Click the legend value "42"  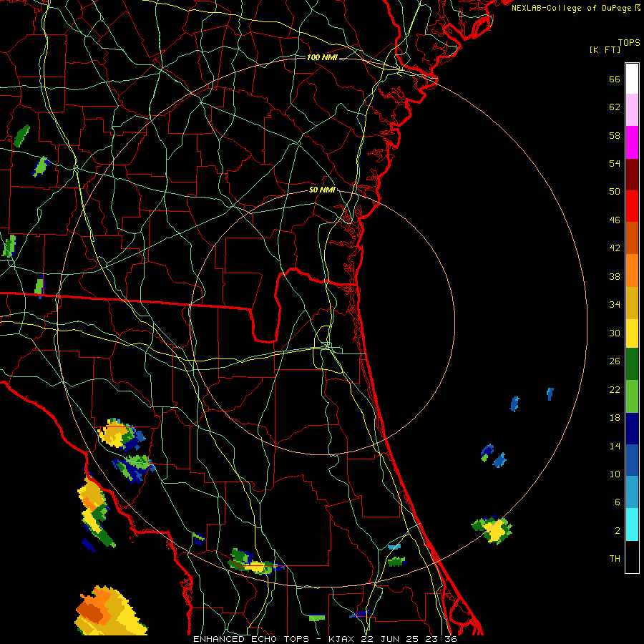click(x=615, y=248)
